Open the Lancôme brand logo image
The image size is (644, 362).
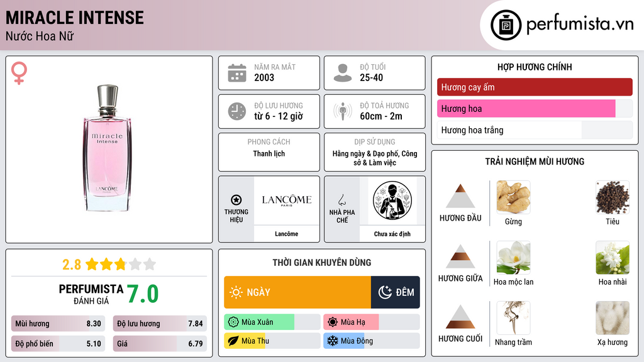[x=287, y=200]
